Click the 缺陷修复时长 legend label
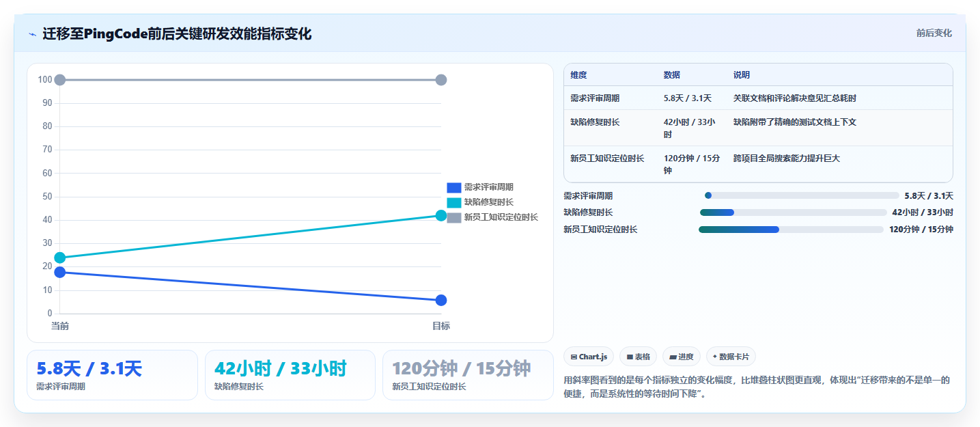The width and height of the screenshot is (980, 427). click(x=489, y=202)
